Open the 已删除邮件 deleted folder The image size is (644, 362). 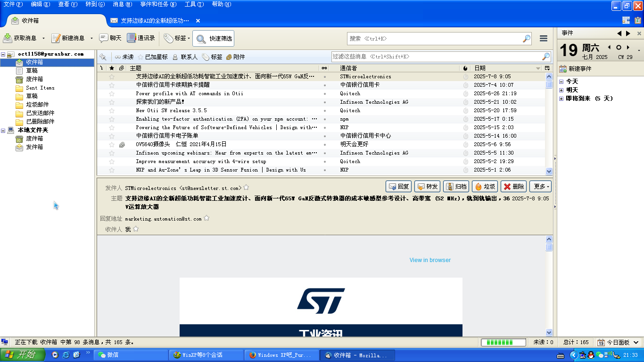pyautogui.click(x=40, y=122)
